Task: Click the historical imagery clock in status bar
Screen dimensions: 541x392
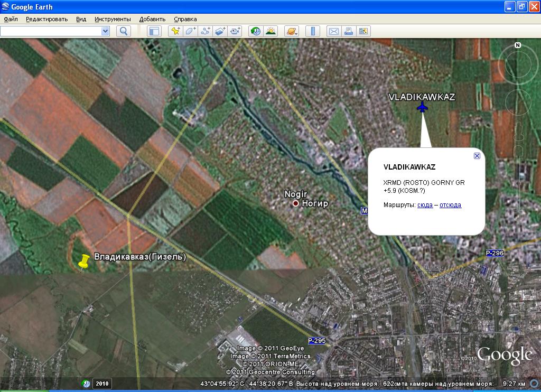Action: pyautogui.click(x=86, y=384)
